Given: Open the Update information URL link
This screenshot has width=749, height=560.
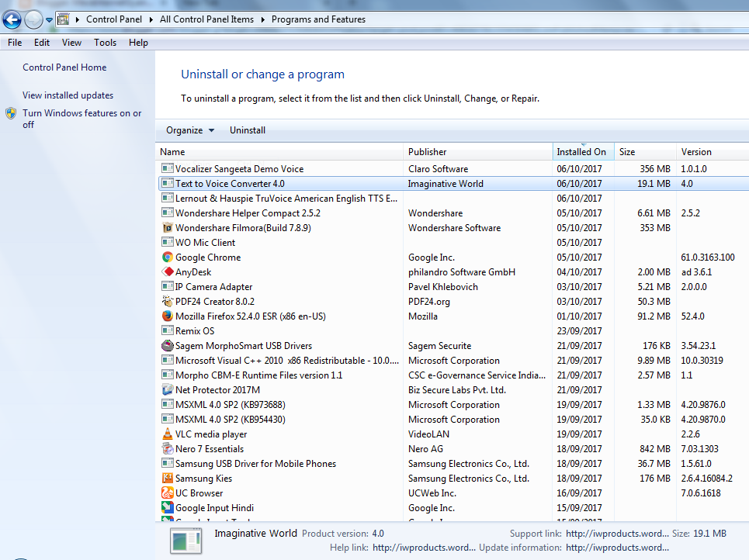Looking at the screenshot, I should click(x=617, y=548).
